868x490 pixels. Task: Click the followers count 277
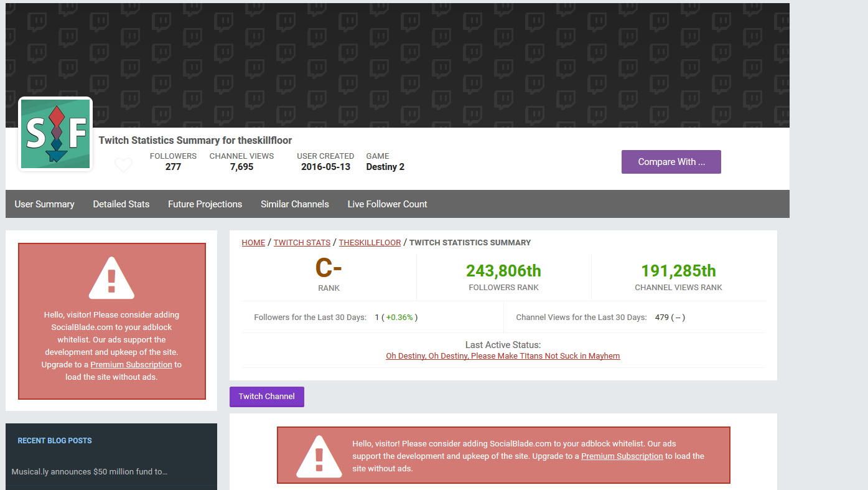pyautogui.click(x=173, y=167)
